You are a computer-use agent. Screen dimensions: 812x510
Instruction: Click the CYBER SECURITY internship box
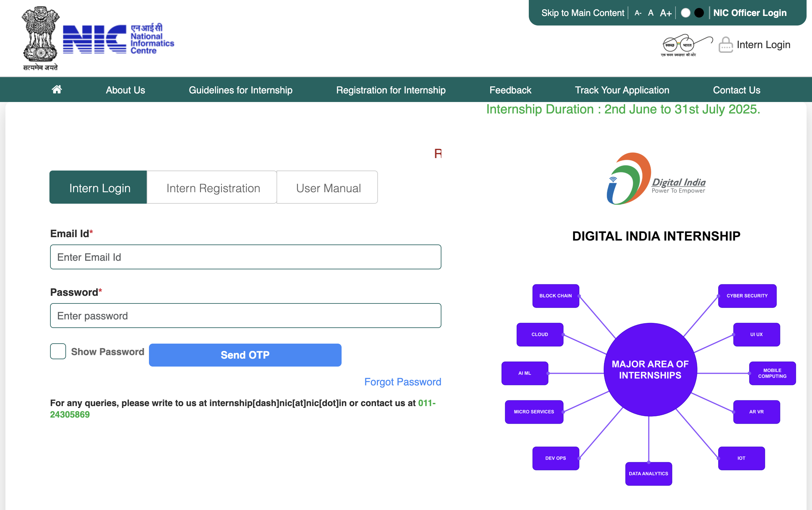(x=747, y=296)
